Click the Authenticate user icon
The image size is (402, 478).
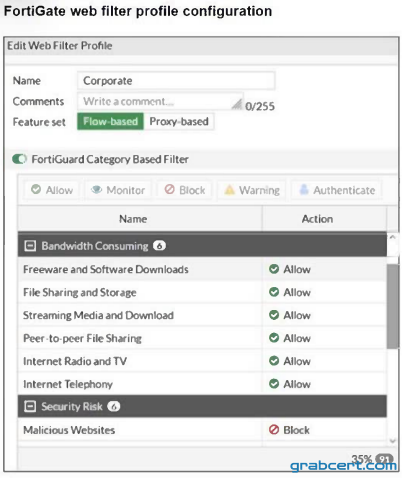click(x=304, y=189)
